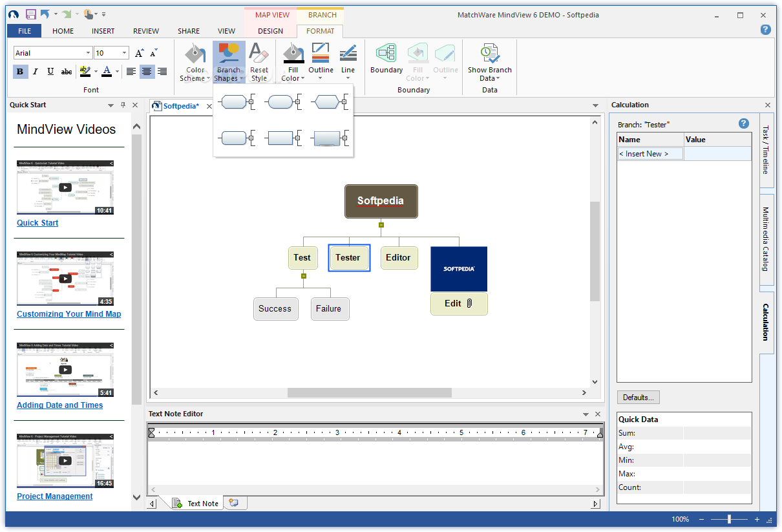Image resolution: width=782 pixels, height=532 pixels.
Task: Click the zoom in plus icon
Action: coord(757,519)
